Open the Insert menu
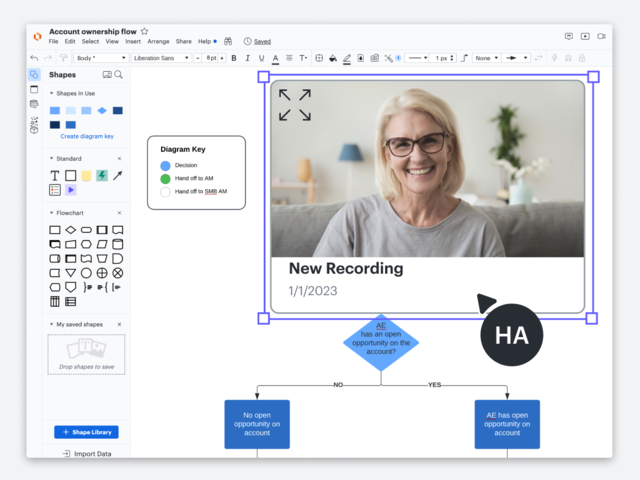Image resolution: width=640 pixels, height=480 pixels. (x=133, y=42)
